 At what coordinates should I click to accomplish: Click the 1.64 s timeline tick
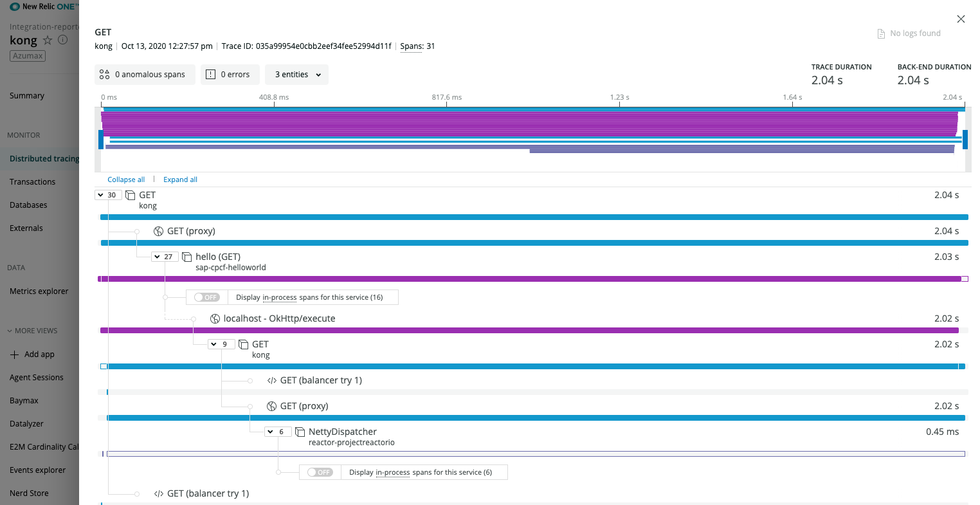tap(792, 98)
